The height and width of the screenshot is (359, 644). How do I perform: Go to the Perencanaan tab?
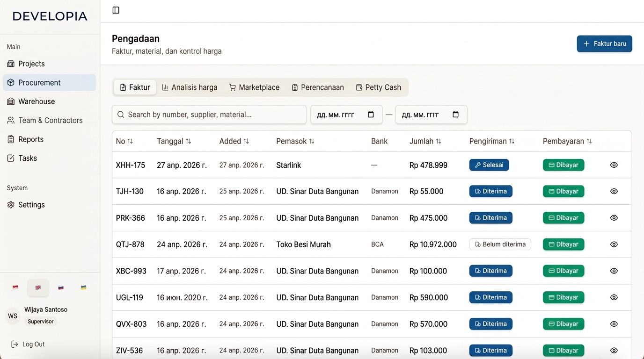pyautogui.click(x=318, y=87)
